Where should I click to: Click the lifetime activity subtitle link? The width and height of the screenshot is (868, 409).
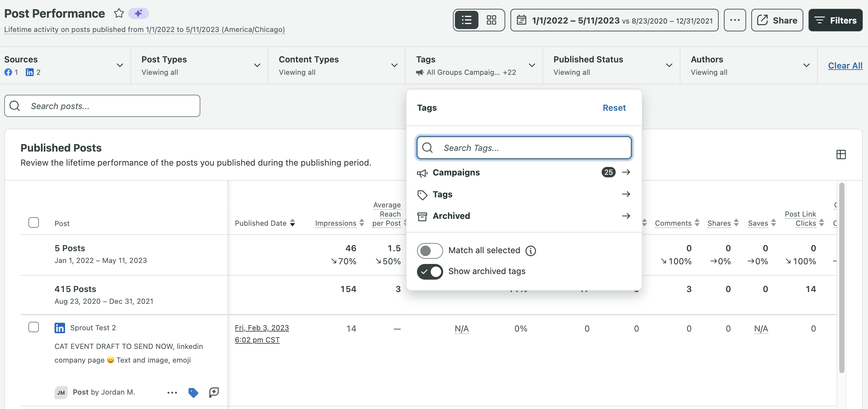click(144, 30)
